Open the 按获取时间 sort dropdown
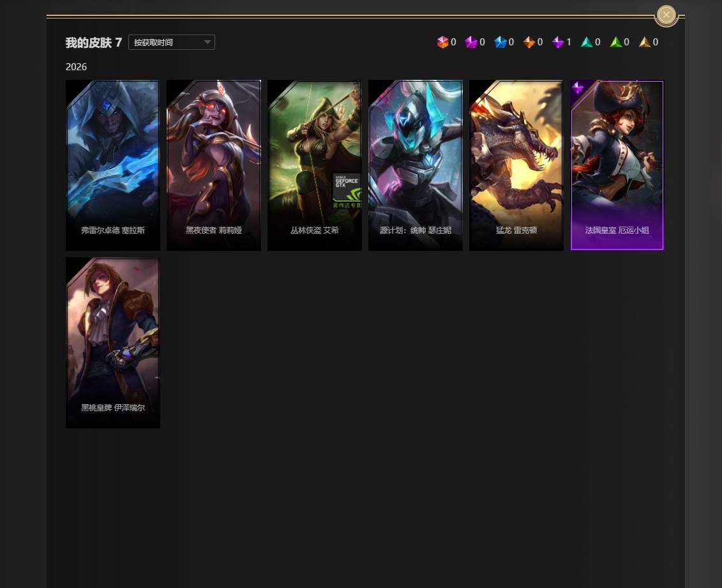722x588 pixels. 171,42
